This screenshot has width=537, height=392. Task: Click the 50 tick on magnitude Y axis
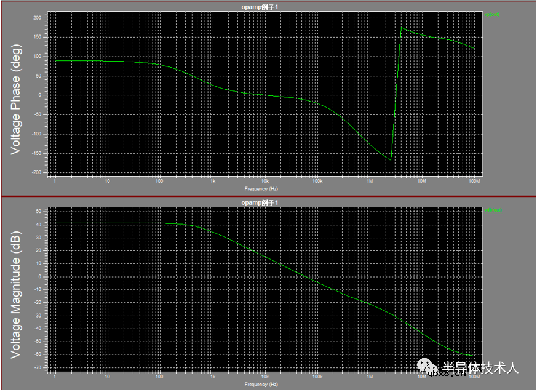[38, 211]
